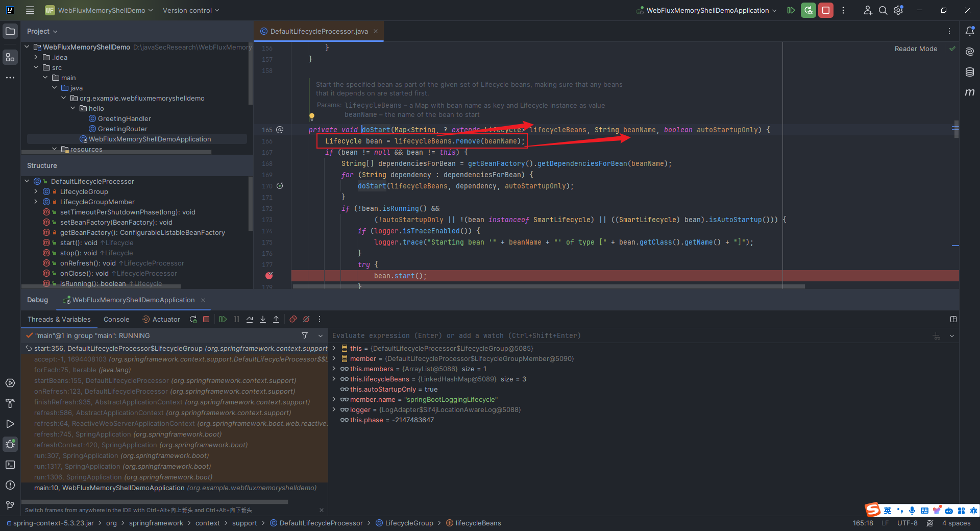Image resolution: width=980 pixels, height=531 pixels.
Task: Open IDE settings gear
Action: 899,10
